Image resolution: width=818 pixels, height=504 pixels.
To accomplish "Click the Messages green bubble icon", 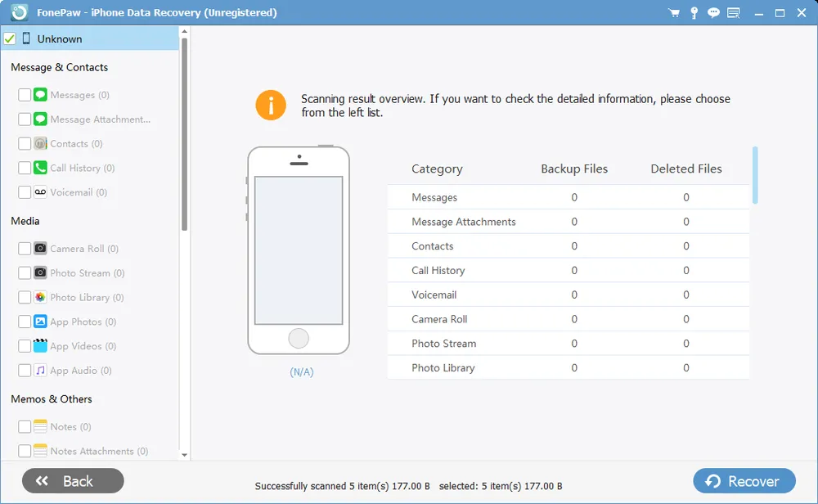I will (x=40, y=94).
